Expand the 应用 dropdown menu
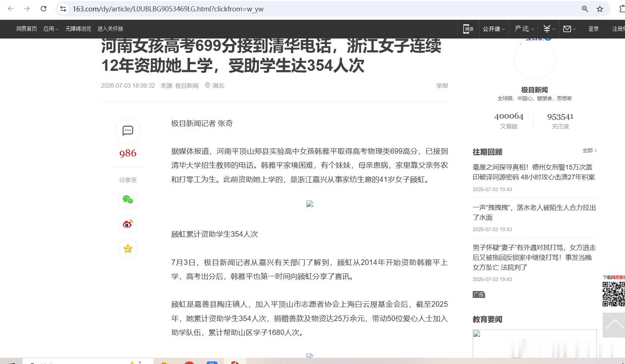Image resolution: width=625 pixels, height=364 pixels. coord(51,29)
